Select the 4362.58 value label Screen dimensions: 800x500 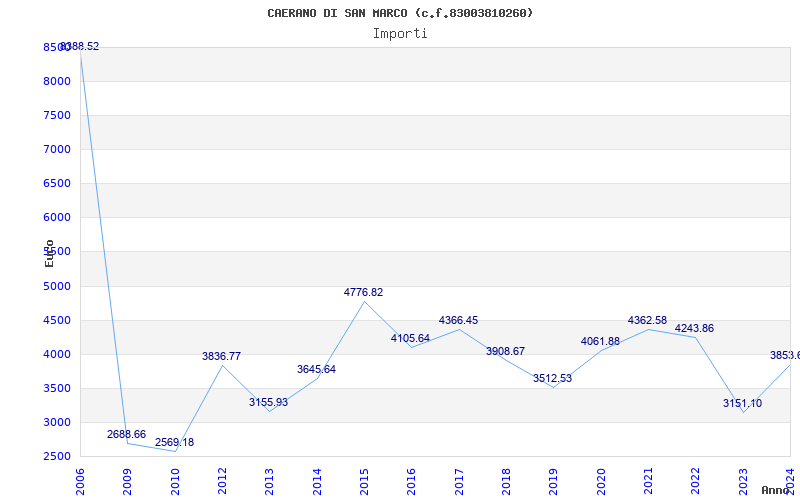pos(647,320)
